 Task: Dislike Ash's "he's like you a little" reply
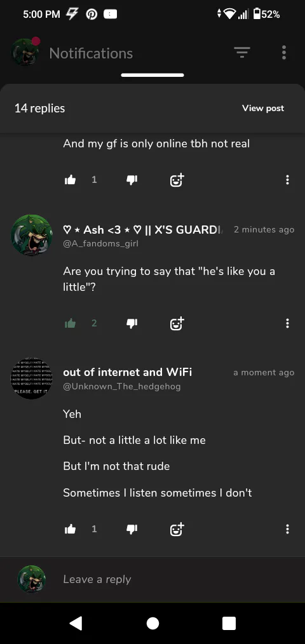coord(132,324)
